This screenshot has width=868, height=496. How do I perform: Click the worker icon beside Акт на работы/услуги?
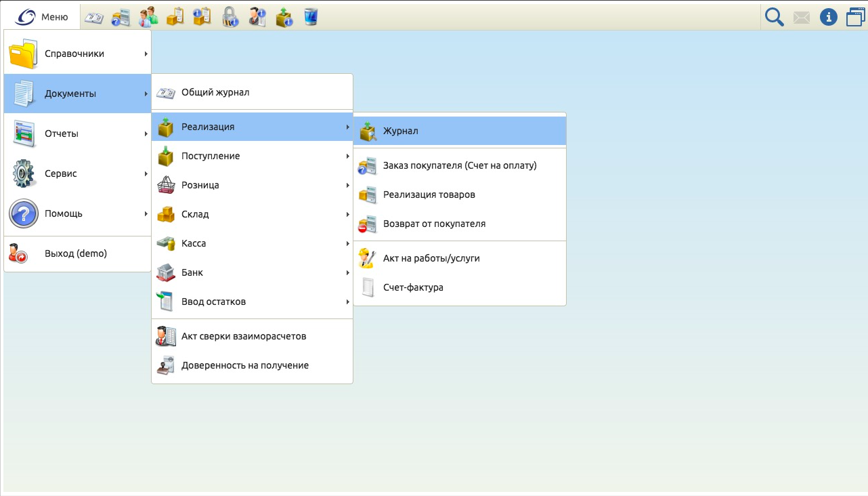(x=368, y=258)
